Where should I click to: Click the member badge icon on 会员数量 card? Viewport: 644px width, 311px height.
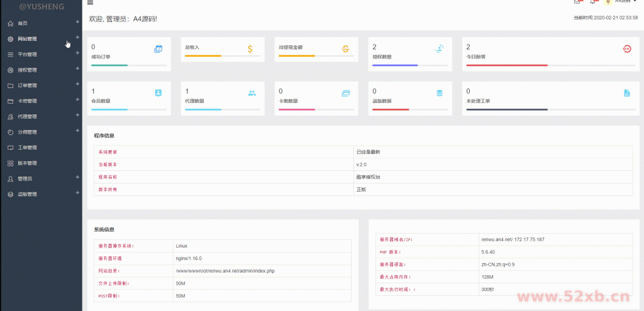pos(158,93)
